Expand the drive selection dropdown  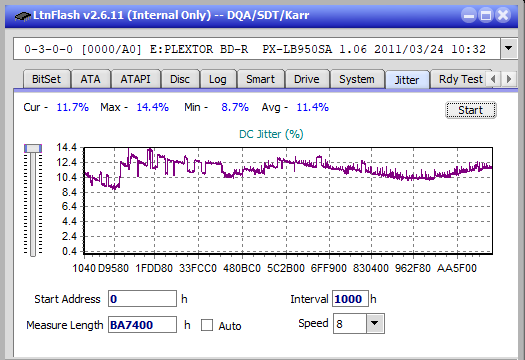click(509, 49)
